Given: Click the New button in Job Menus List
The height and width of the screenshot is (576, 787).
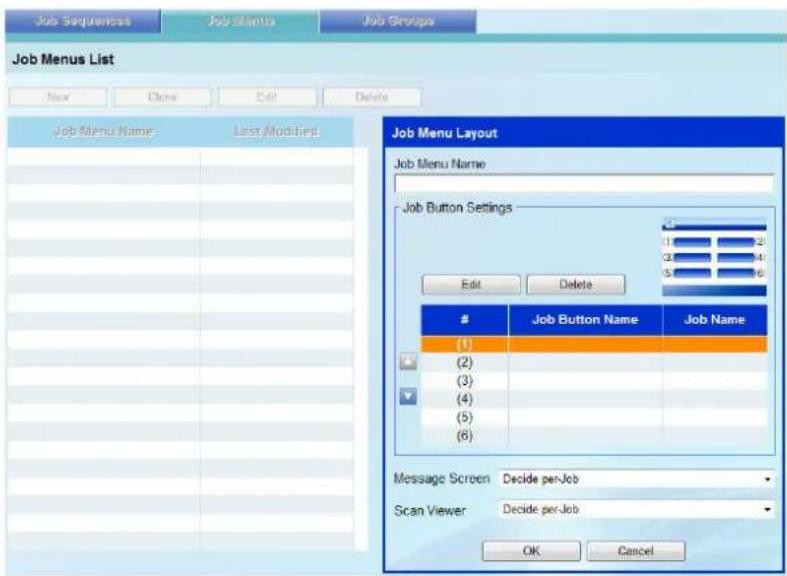Looking at the screenshot, I should pyautogui.click(x=58, y=97).
